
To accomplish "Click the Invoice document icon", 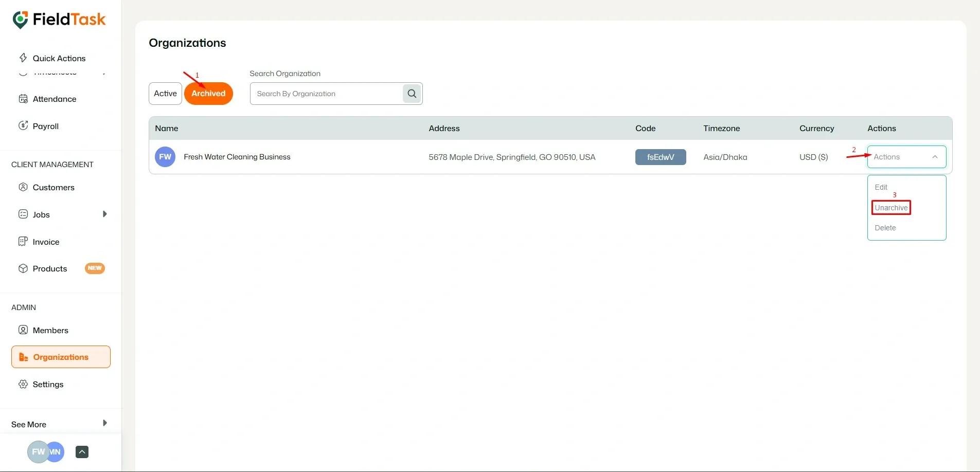I will click(x=23, y=241).
